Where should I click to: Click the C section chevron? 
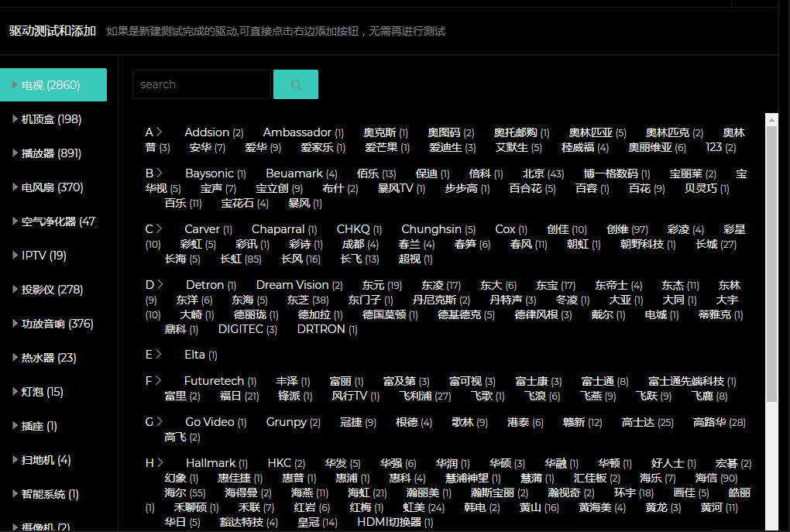(x=160, y=228)
